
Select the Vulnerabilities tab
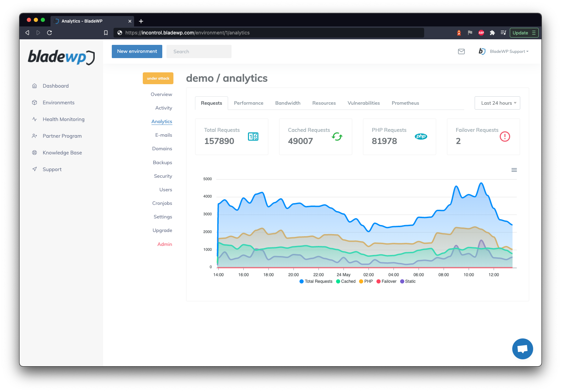coord(364,103)
